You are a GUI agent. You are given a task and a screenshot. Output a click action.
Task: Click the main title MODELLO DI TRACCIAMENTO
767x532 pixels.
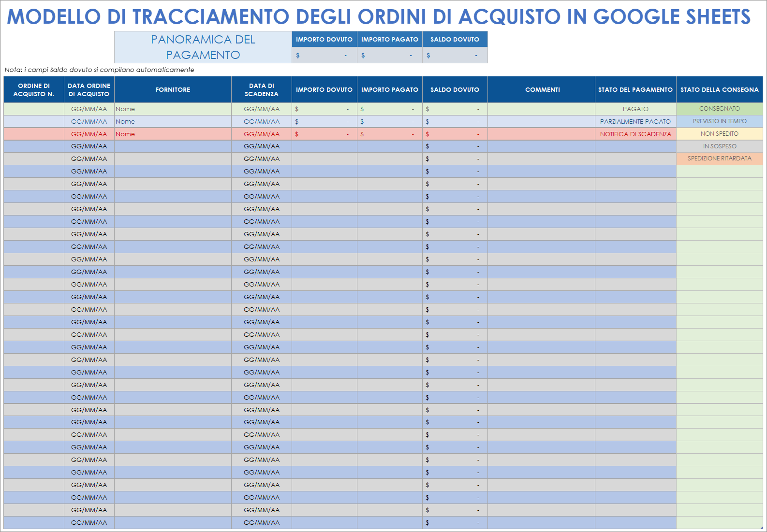[378, 16]
